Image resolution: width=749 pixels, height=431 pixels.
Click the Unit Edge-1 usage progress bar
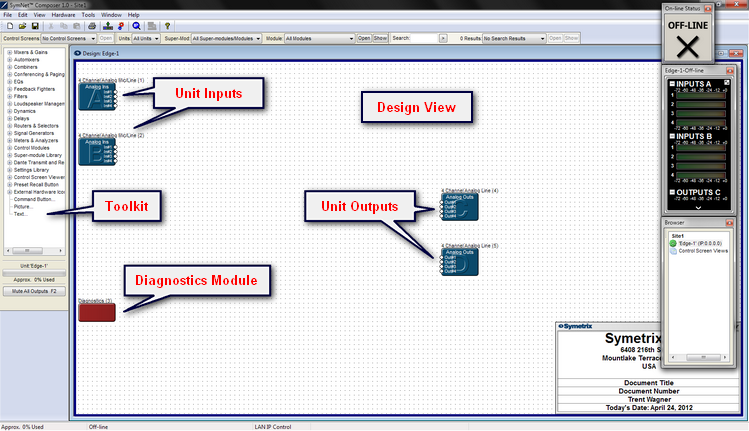click(x=34, y=273)
